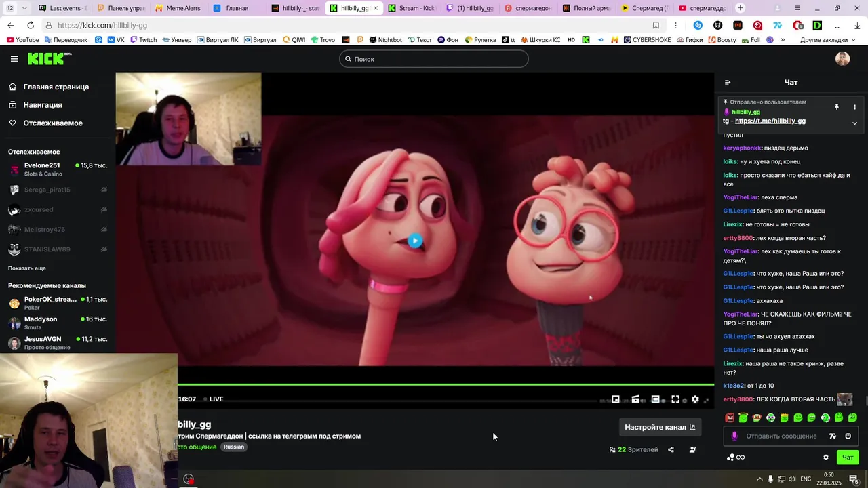Viewport: 868px width, 488px height.
Task: Click the Russian language tag
Action: pos(234,447)
